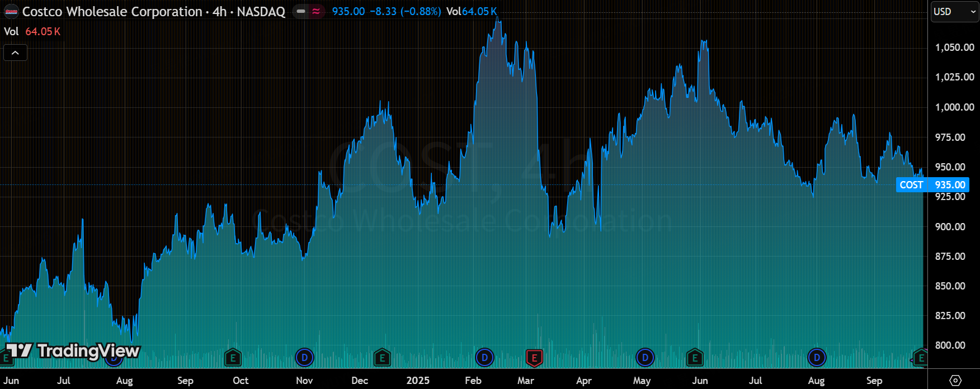
Task: Click the red earnings marker above Mar
Action: (x=534, y=358)
